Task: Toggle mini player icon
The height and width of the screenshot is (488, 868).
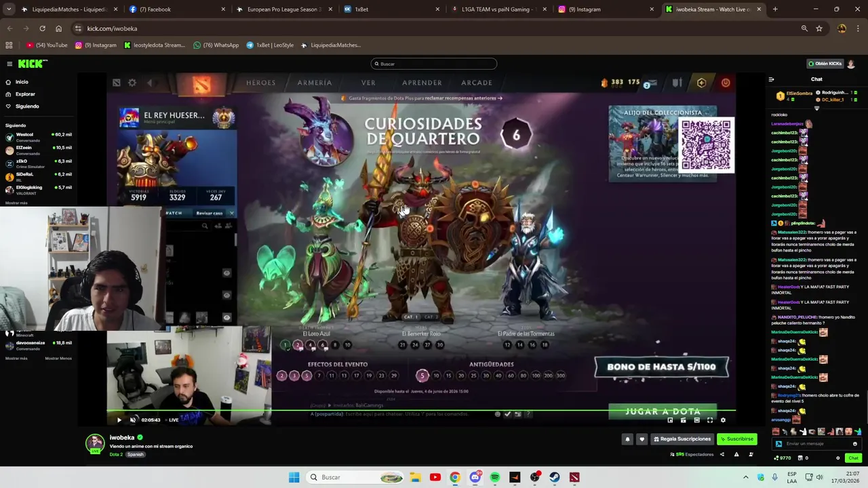Action: tap(683, 420)
